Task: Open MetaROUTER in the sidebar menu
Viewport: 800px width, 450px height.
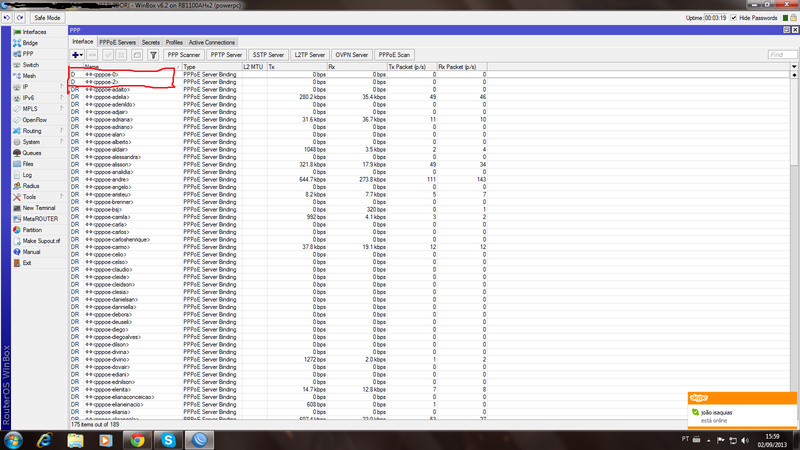Action: pos(40,219)
